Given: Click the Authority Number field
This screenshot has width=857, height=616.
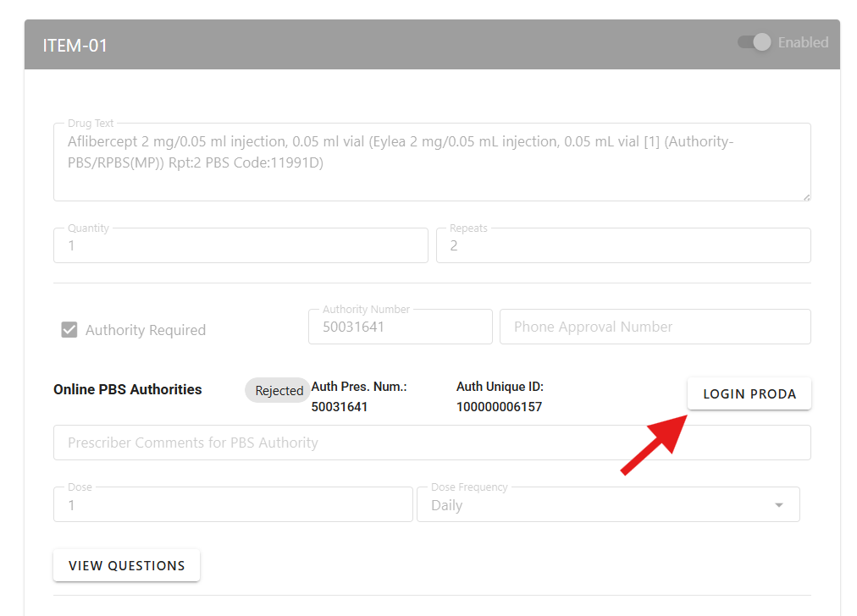Looking at the screenshot, I should (400, 327).
